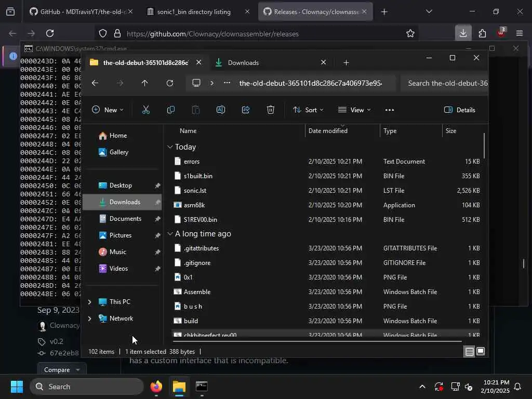Collapse the A long time ago group
Screen dimensions: 532x399
pos(170,234)
